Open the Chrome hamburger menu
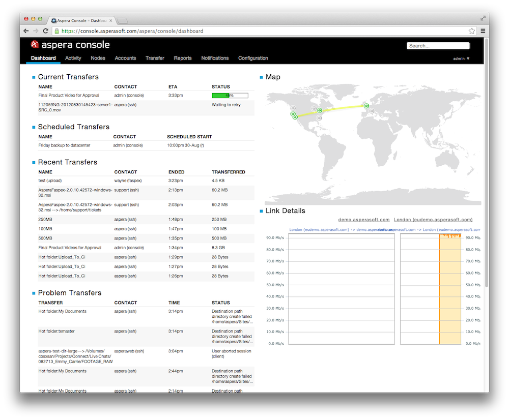The width and height of the screenshot is (509, 420). coord(483,31)
